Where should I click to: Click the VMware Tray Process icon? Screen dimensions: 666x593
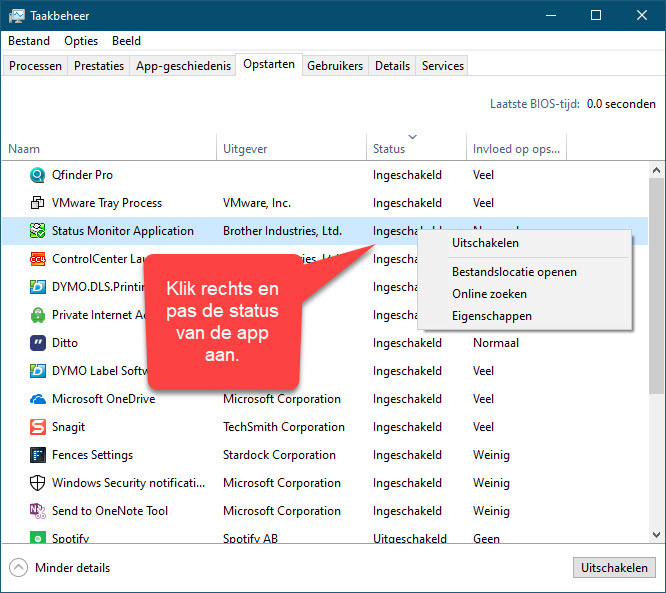click(x=37, y=203)
